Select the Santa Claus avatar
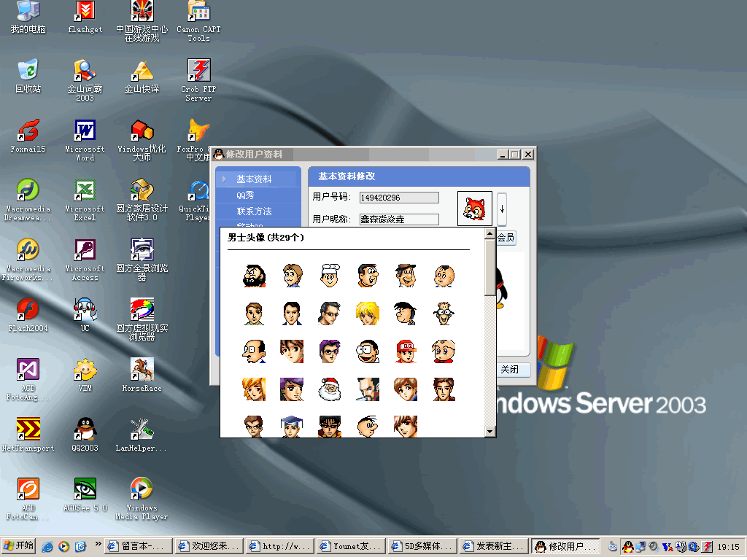 point(330,389)
